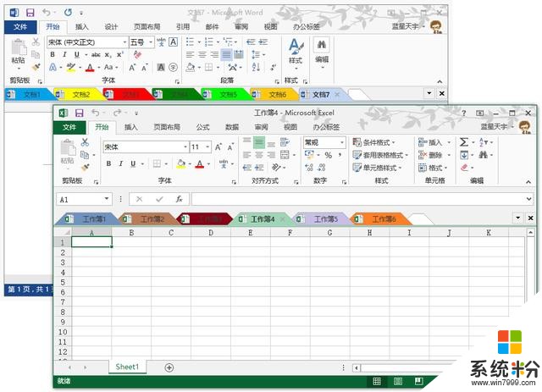
Task: Click the cancel X in formula bar
Action: [139, 199]
